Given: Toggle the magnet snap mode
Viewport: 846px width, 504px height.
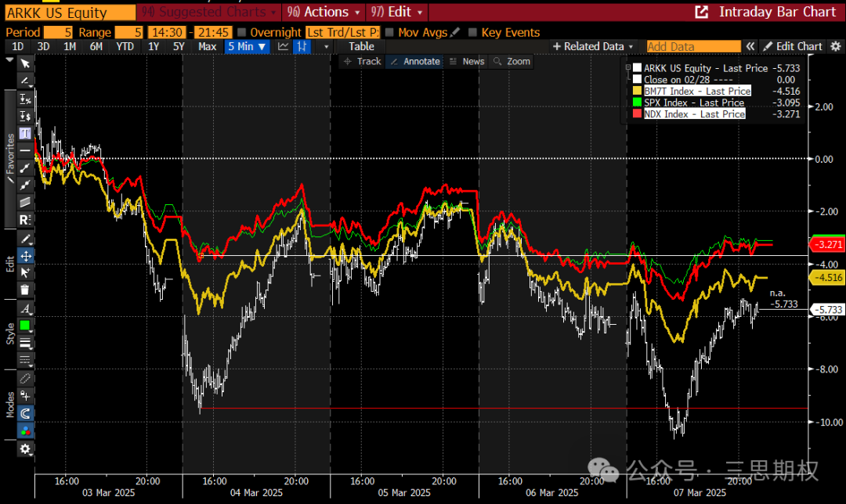Looking at the screenshot, I should [25, 413].
